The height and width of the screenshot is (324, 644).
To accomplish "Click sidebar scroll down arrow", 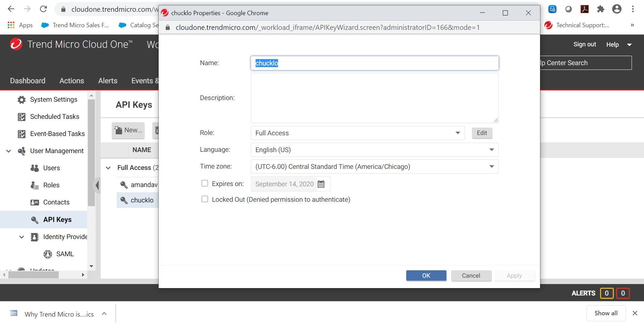I will point(91,266).
